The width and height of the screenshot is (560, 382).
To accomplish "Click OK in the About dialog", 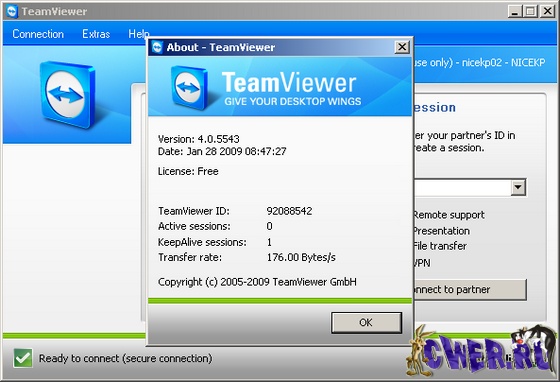I will 366,322.
